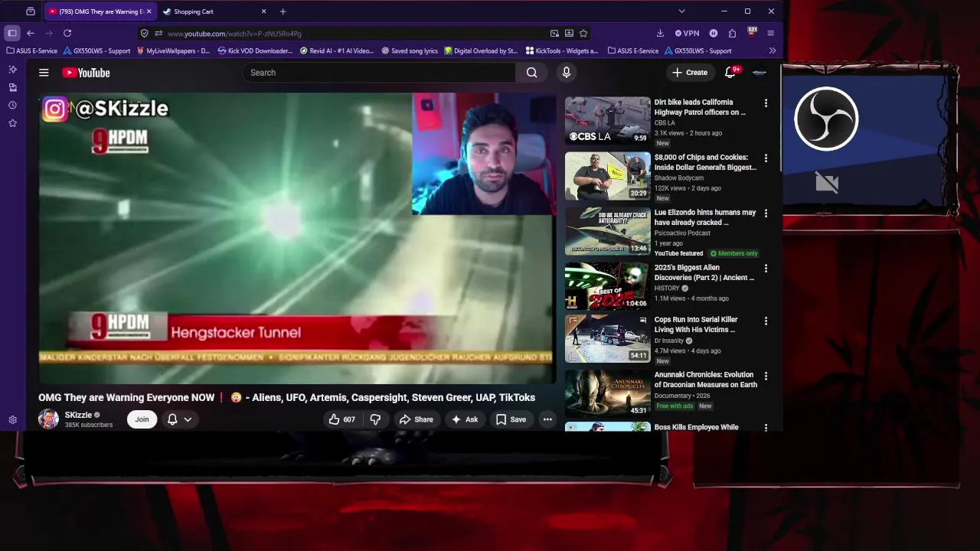The height and width of the screenshot is (551, 980).
Task: Open Saved song lyrics bookmark
Action: [410, 51]
